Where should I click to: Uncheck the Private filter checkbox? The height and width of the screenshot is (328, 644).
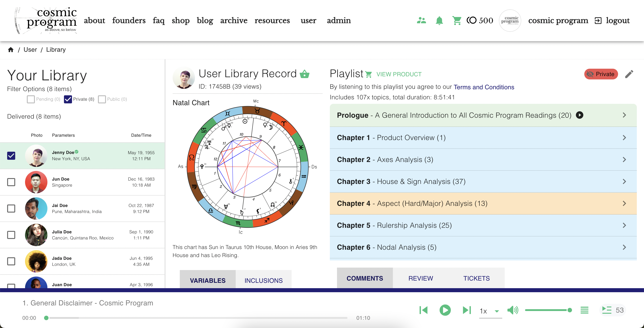coord(68,99)
